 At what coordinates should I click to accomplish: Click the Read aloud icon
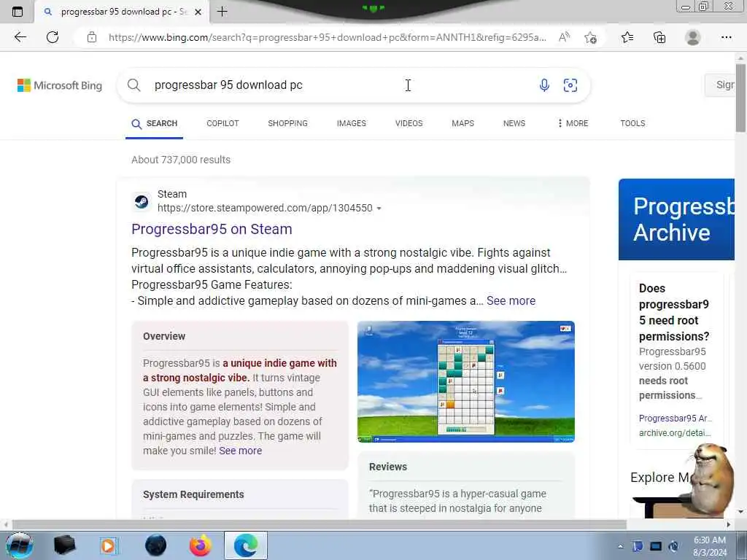pos(564,37)
